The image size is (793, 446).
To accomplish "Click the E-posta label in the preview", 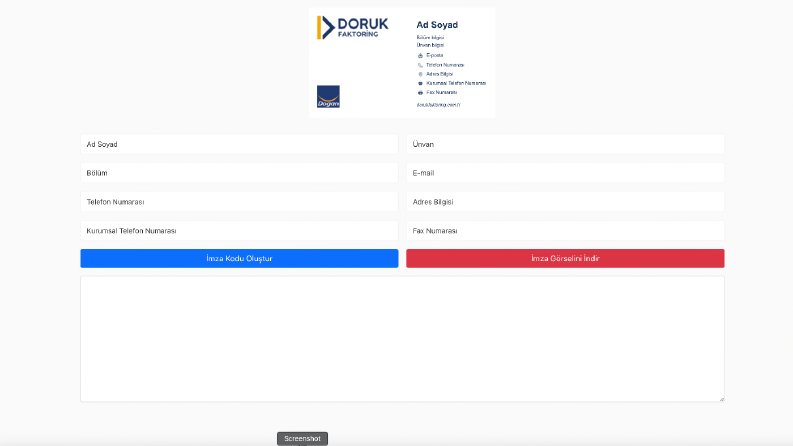I will click(x=434, y=55).
